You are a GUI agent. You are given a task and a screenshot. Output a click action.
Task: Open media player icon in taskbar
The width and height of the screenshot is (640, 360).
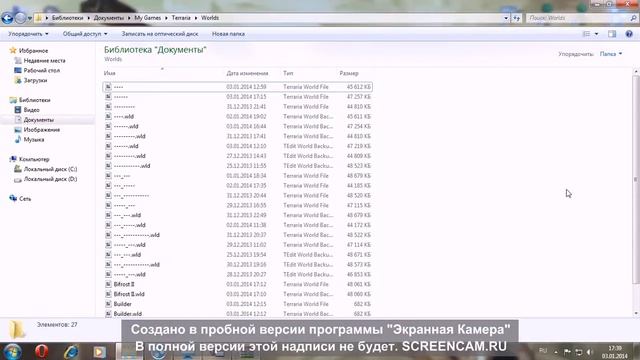tap(99, 351)
